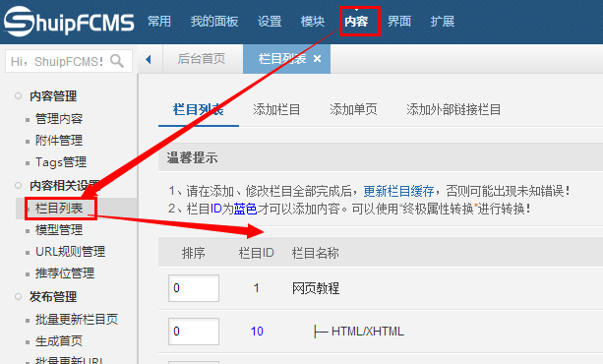Open 栏目列表 in the sidebar
The image size is (603, 364).
59,209
